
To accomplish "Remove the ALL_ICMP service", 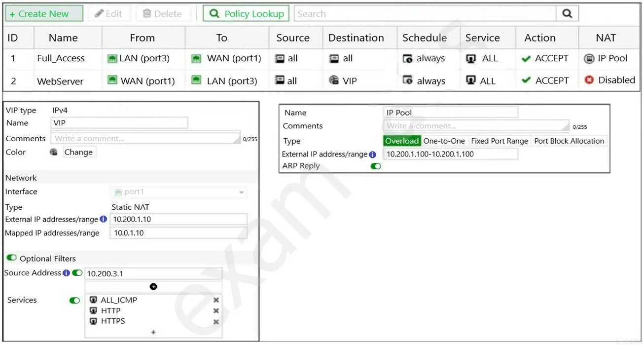I will pyautogui.click(x=216, y=300).
